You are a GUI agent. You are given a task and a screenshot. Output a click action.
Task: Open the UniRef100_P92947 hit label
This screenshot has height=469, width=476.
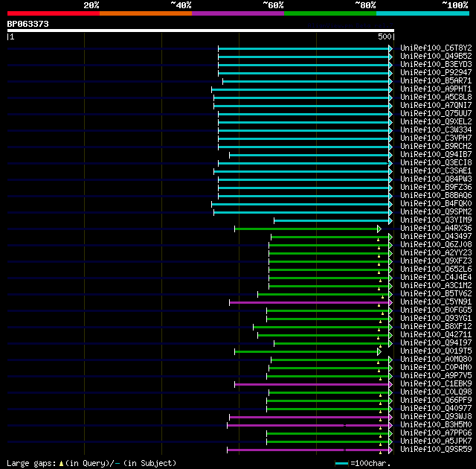tap(436, 73)
